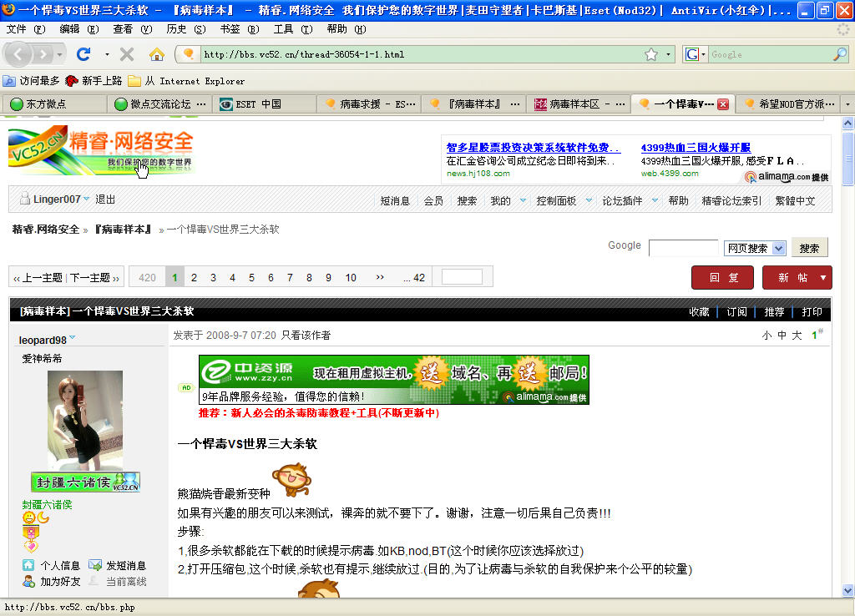Click the 加为好友 people icon
This screenshot has height=616, width=855.
pyautogui.click(x=28, y=581)
